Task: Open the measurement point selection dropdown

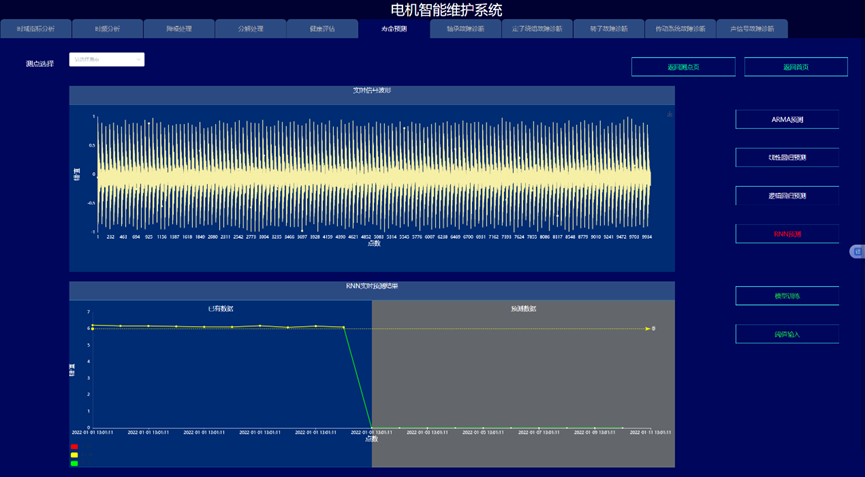Action: pyautogui.click(x=107, y=60)
